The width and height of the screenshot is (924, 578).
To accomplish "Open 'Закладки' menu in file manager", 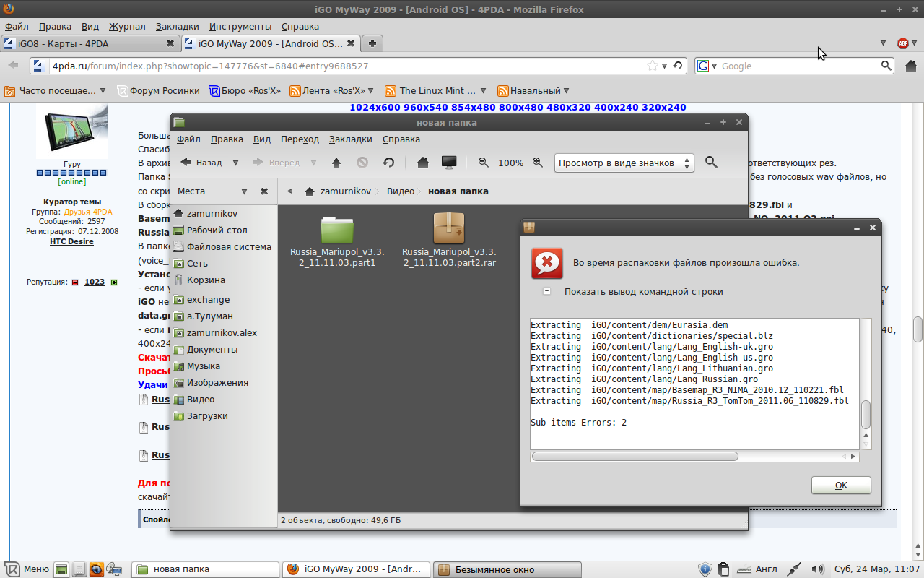I will (351, 139).
